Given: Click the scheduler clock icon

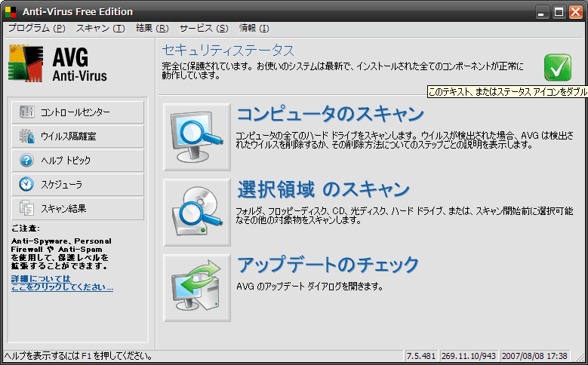Looking at the screenshot, I should pos(26,184).
